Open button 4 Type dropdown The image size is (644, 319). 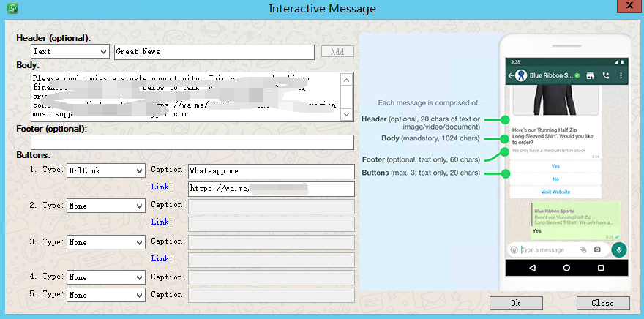[x=106, y=277]
